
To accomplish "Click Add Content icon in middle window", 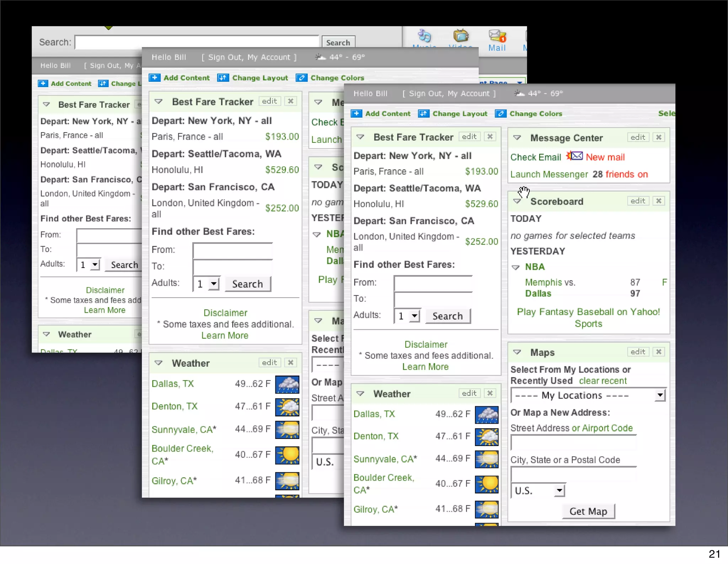I will coord(155,78).
